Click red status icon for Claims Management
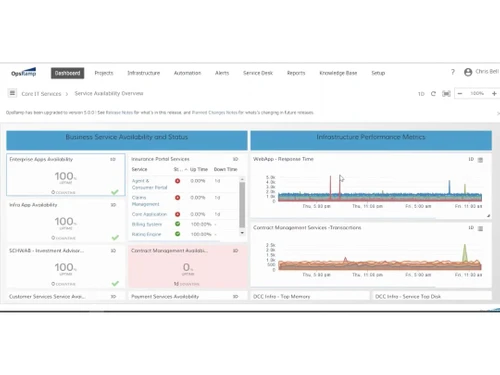Viewport: 500px width, 375px height. coord(178,198)
